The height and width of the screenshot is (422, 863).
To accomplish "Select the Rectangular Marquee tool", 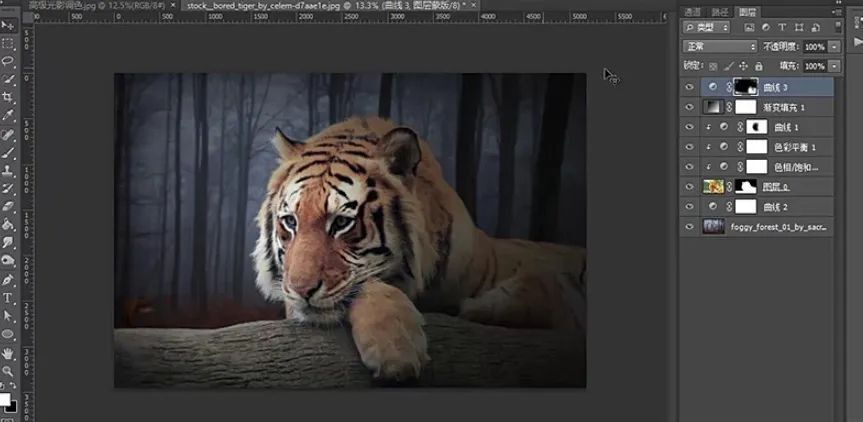I will click(8, 44).
